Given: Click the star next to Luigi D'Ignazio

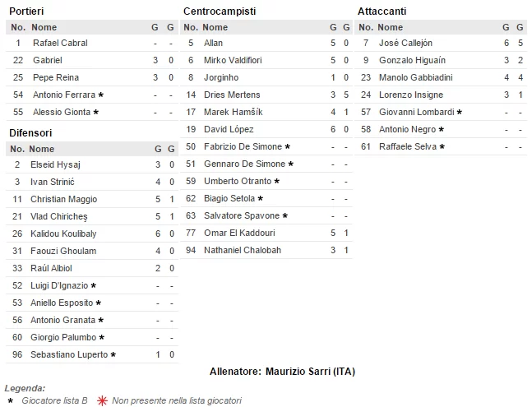Looking at the screenshot, I should tap(94, 285).
